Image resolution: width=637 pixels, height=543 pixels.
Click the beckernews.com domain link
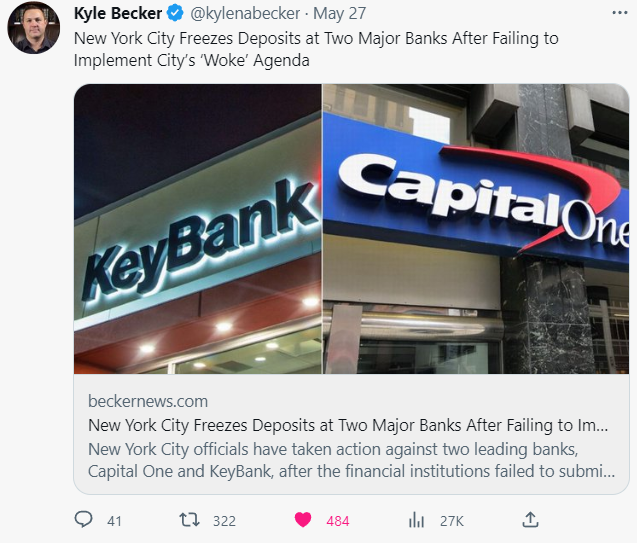tap(148, 401)
